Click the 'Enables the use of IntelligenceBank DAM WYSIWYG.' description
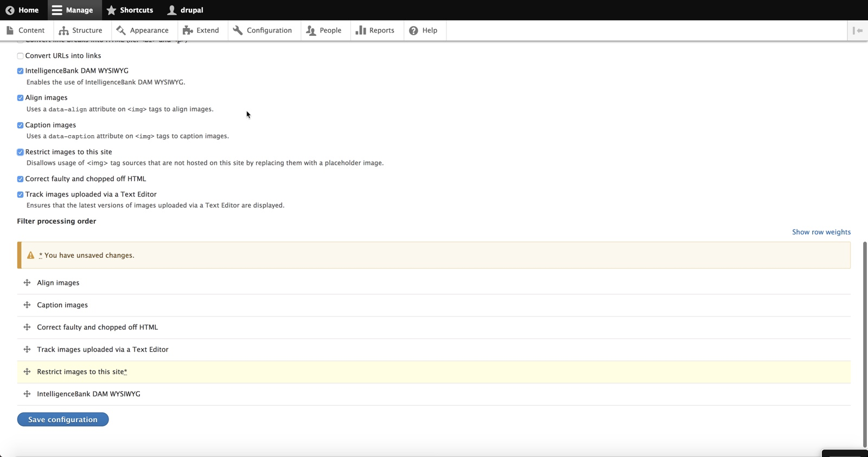 106,82
